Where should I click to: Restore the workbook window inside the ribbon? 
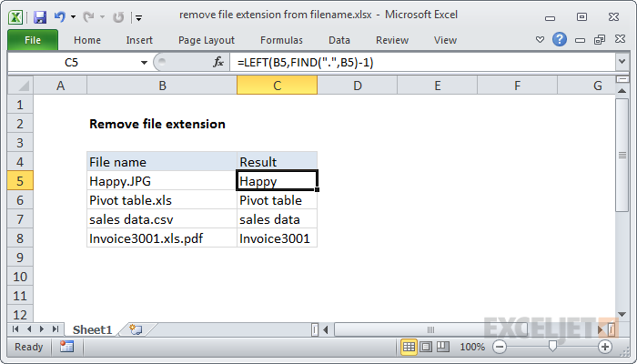(x=600, y=39)
